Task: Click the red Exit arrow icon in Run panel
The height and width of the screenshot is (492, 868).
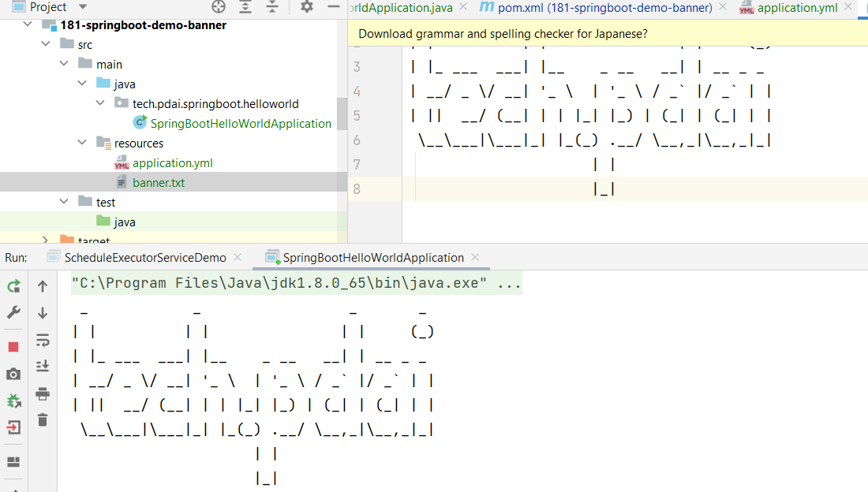Action: coord(13,428)
